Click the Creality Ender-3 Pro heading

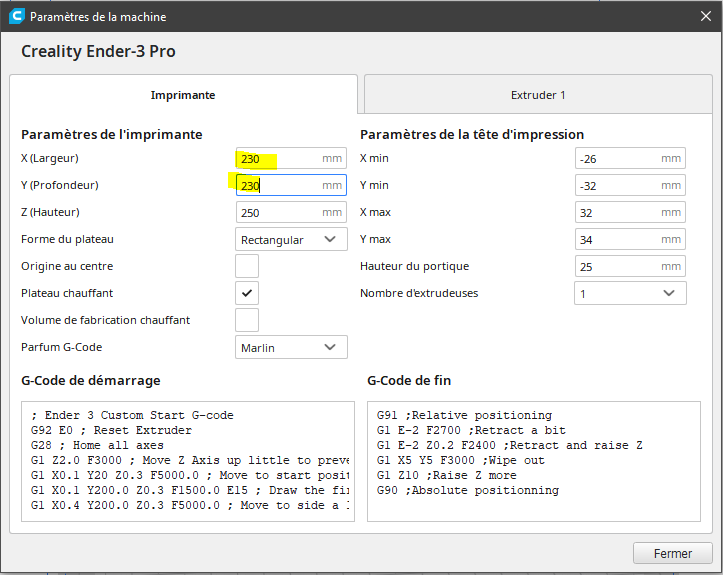pos(98,51)
